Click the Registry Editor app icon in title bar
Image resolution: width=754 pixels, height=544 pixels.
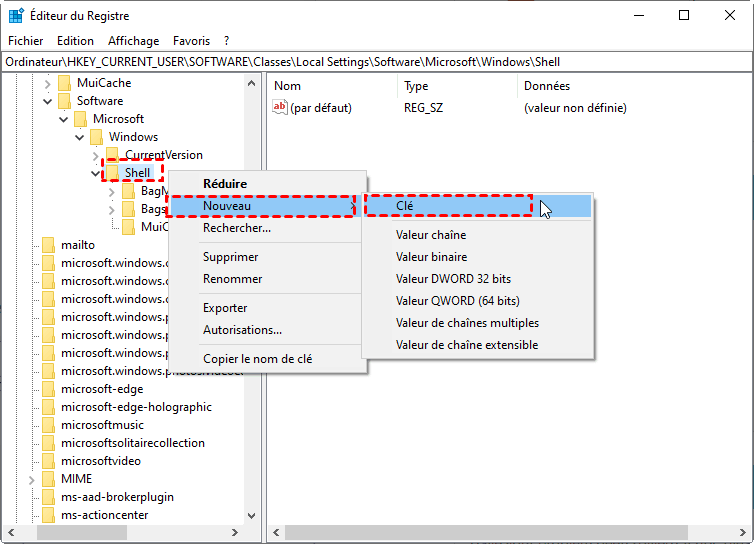coord(16,15)
